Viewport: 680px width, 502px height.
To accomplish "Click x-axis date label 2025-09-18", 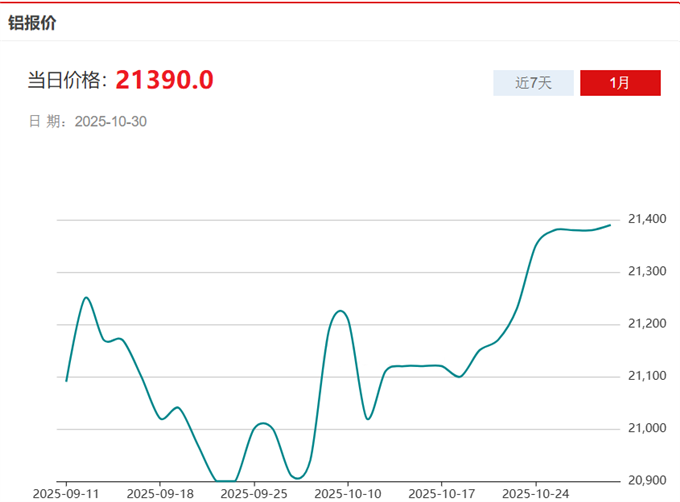I will pyautogui.click(x=160, y=493).
